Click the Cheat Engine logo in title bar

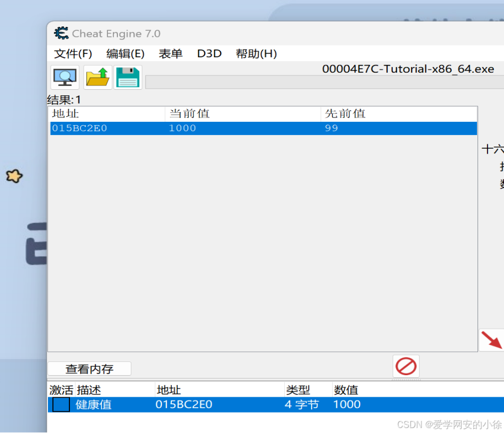(x=61, y=33)
